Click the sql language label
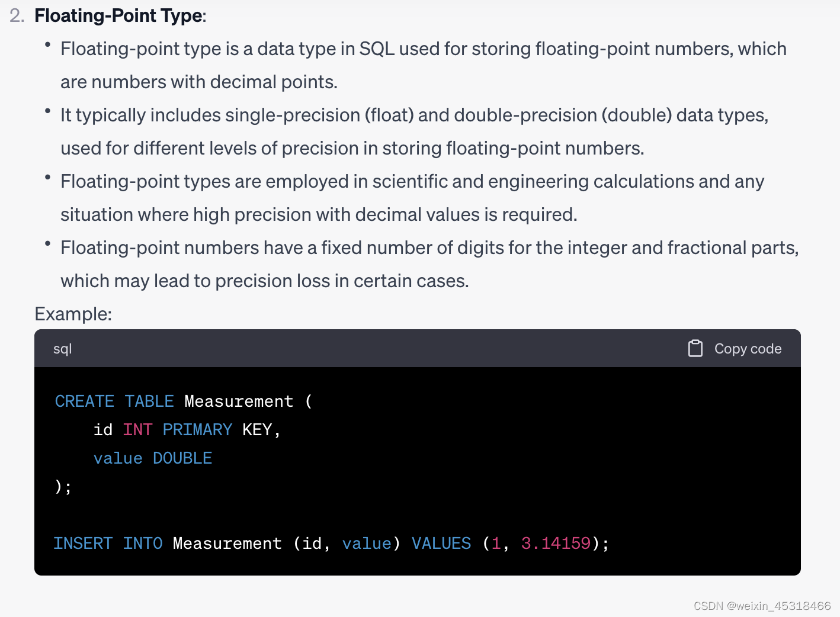This screenshot has width=840, height=617. [63, 349]
